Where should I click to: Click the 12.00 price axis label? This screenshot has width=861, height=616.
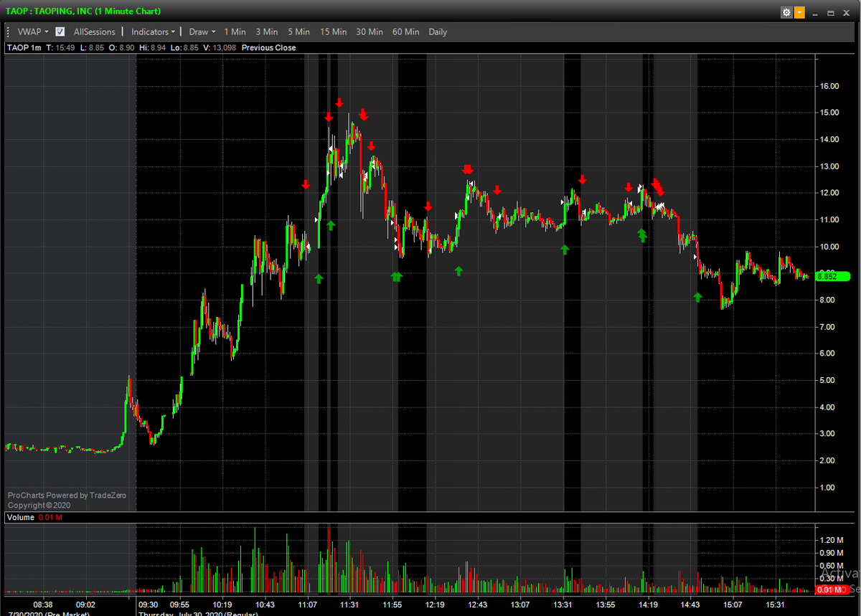click(829, 193)
